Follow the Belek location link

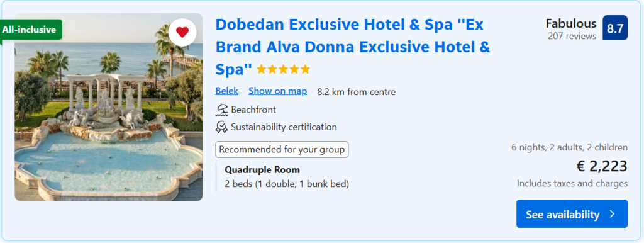pos(226,91)
